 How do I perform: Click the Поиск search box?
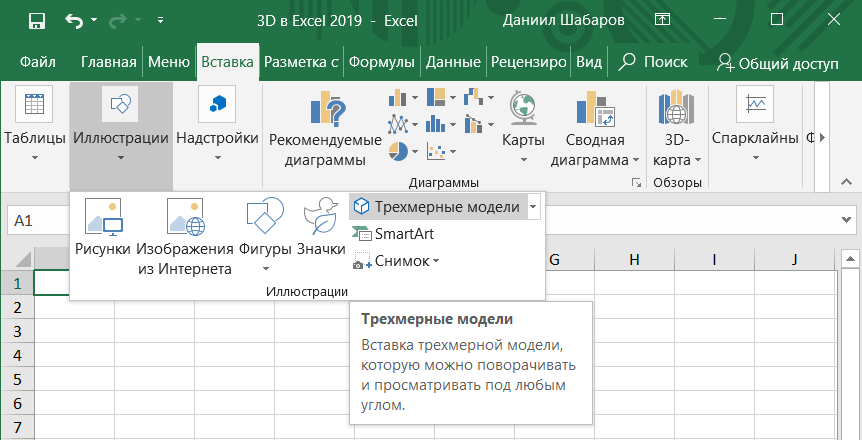(x=653, y=62)
